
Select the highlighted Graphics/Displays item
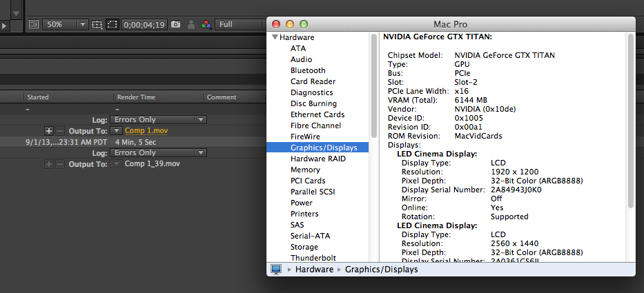(318, 148)
